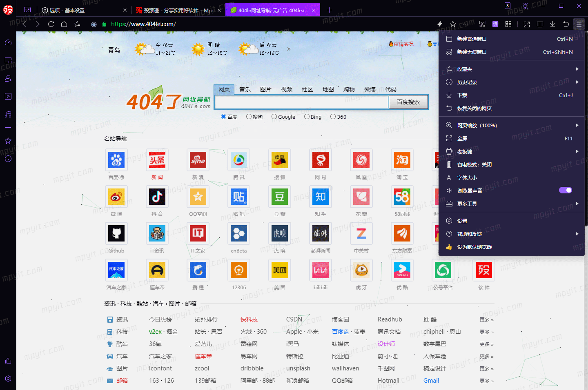Open the extensions grid icon in toolbar
This screenshot has height=390, width=588.
coord(508,24)
